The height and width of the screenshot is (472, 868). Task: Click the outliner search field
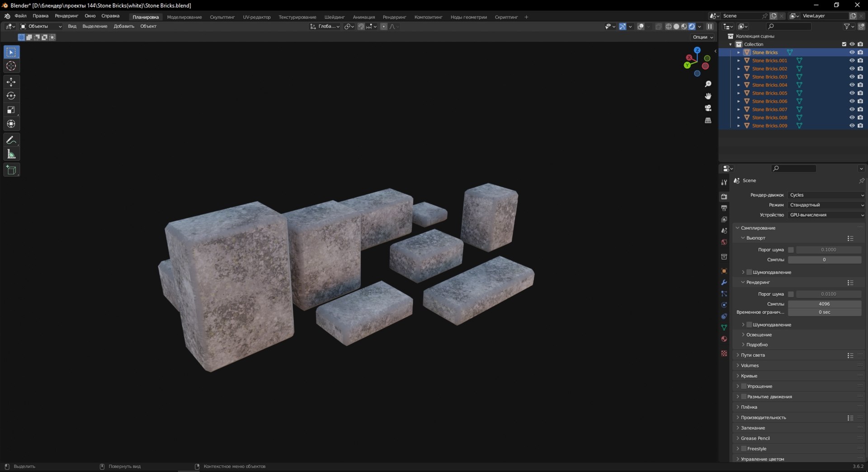[789, 27]
